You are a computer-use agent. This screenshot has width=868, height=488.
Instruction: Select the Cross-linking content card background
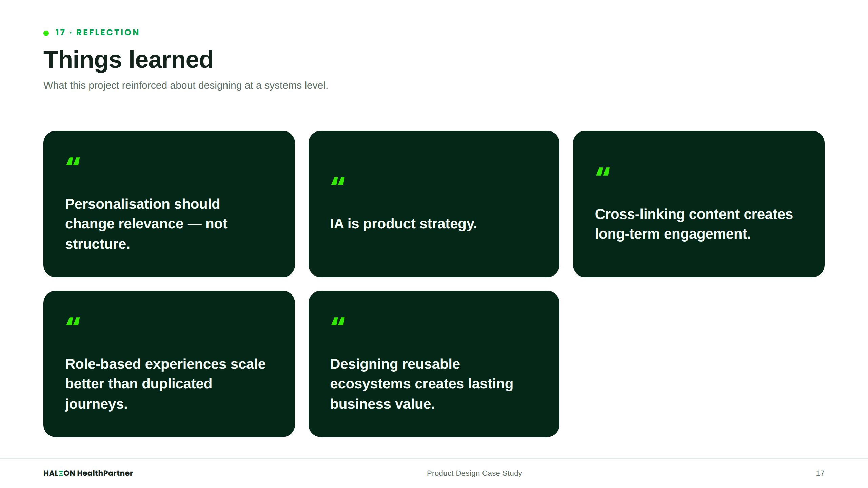[x=698, y=204]
